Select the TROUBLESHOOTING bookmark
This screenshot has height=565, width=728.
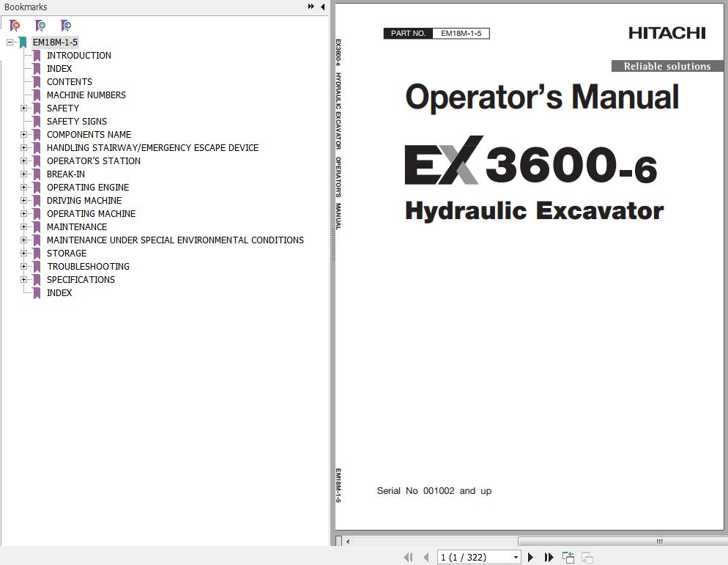coord(88,267)
